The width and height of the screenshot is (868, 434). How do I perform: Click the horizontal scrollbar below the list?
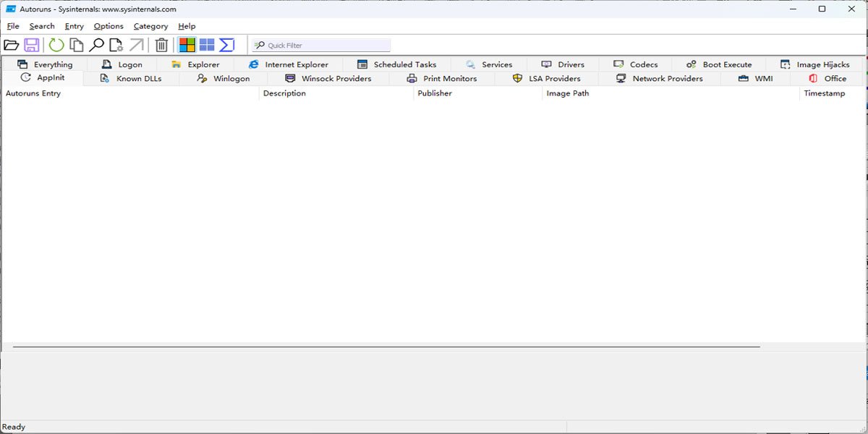click(x=386, y=346)
